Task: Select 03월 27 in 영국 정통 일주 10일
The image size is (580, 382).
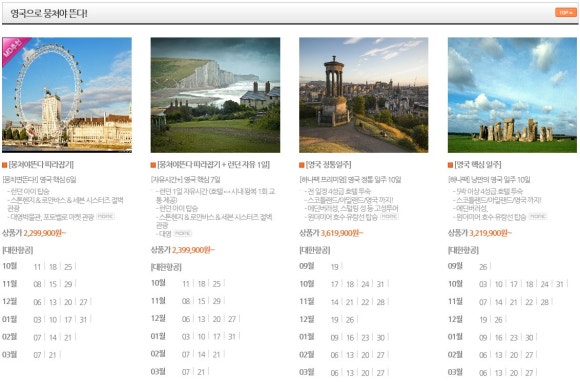Action: coord(381,372)
